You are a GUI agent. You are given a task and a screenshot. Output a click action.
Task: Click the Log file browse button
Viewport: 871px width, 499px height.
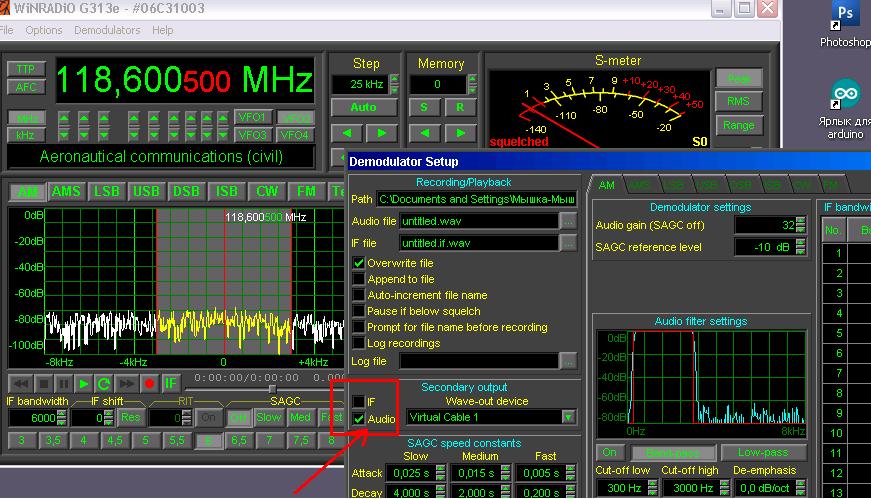[568, 362]
